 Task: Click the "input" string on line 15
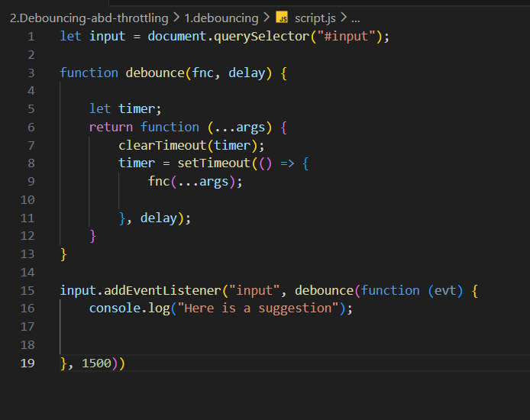click(254, 290)
